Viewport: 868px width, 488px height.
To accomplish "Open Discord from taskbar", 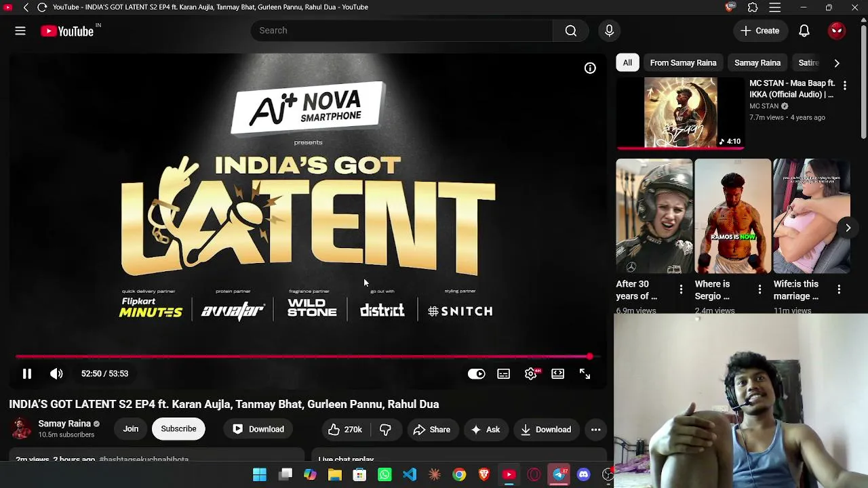I will click(583, 474).
